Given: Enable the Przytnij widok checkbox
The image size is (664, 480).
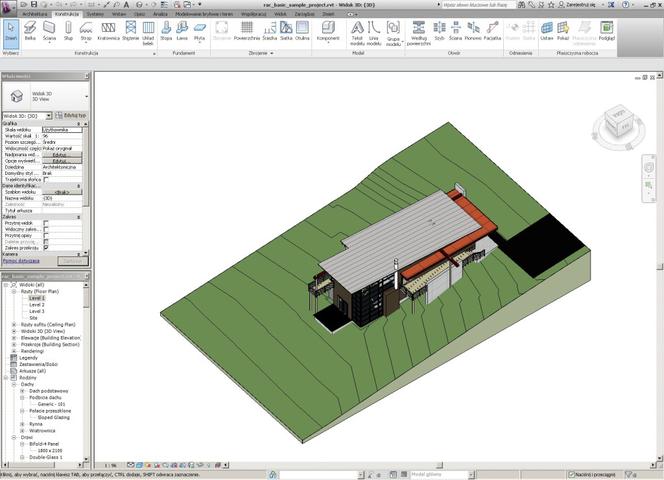Looking at the screenshot, I should 46,223.
